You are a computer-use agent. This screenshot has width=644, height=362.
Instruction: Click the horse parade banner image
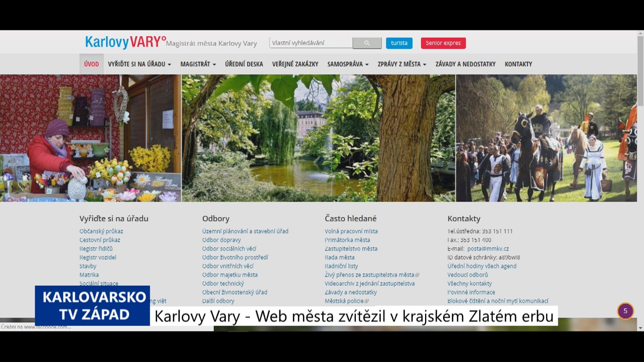tap(547, 138)
